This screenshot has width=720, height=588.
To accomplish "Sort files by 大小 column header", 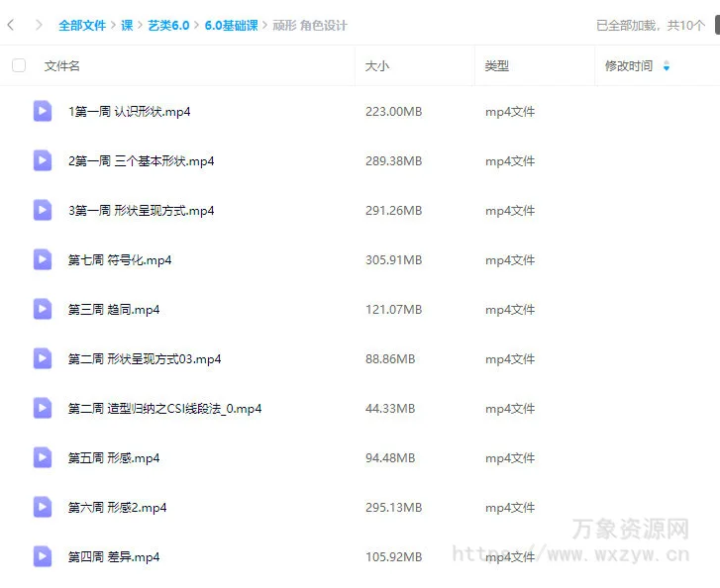I will click(377, 66).
